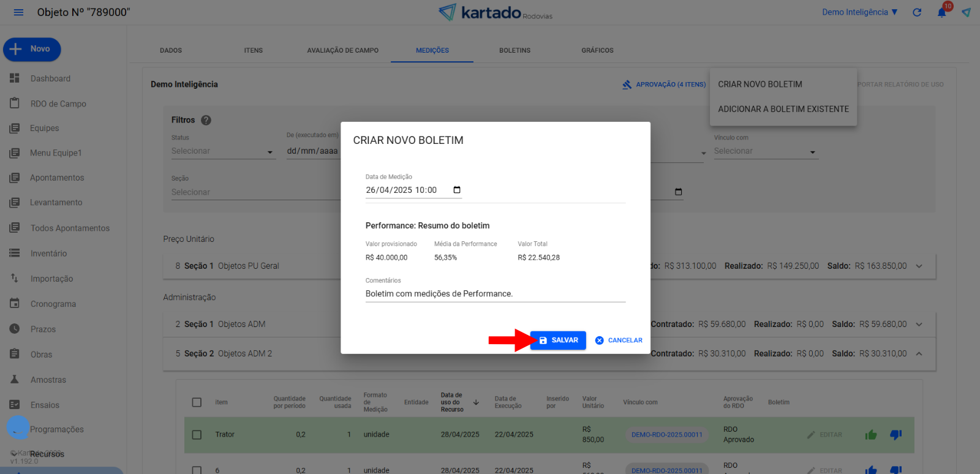The image size is (980, 474).
Task: Open the hamburger menu icon
Action: click(x=18, y=12)
